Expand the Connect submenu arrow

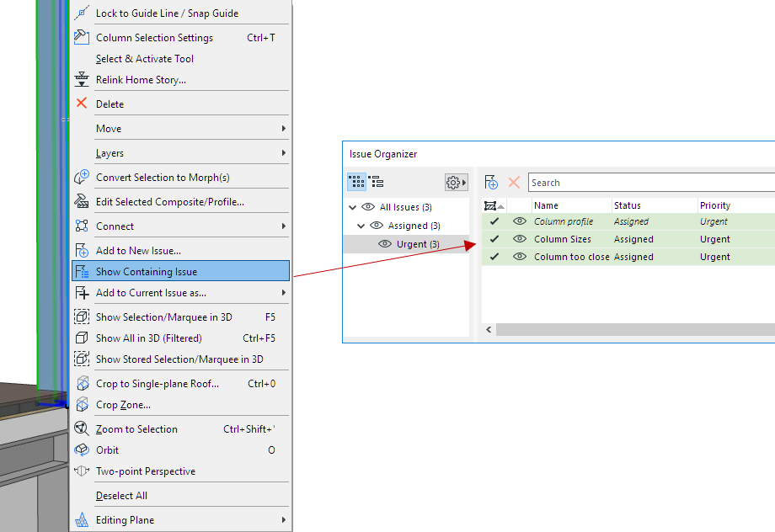click(x=284, y=226)
